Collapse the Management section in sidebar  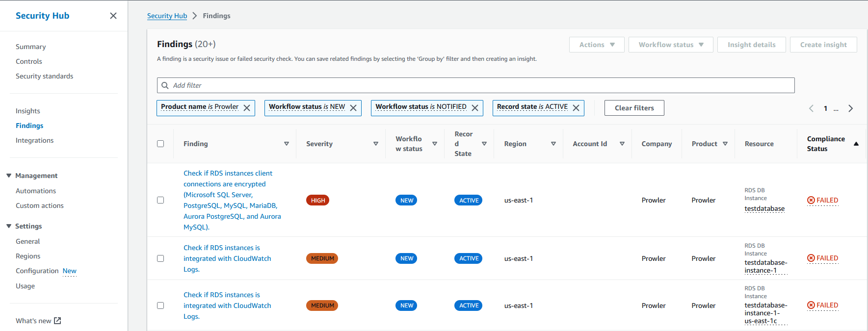[9, 176]
